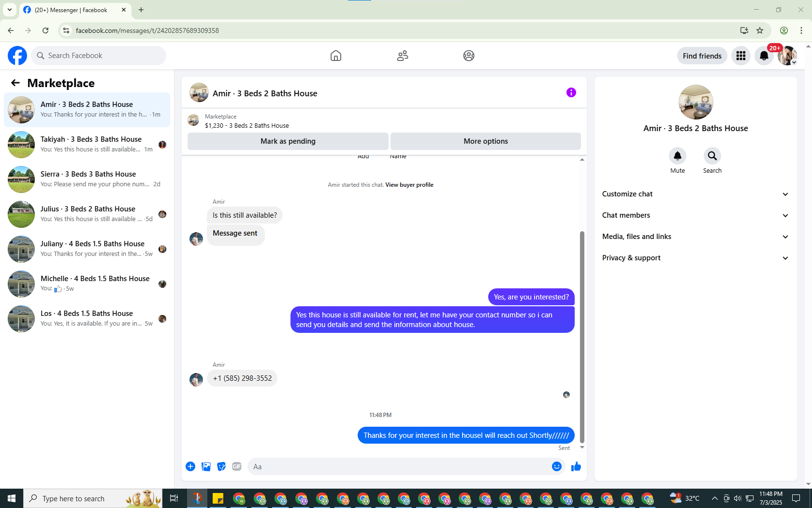This screenshot has width=812, height=508.
Task: Open the listing thumbnail in right panel
Action: pyautogui.click(x=696, y=102)
